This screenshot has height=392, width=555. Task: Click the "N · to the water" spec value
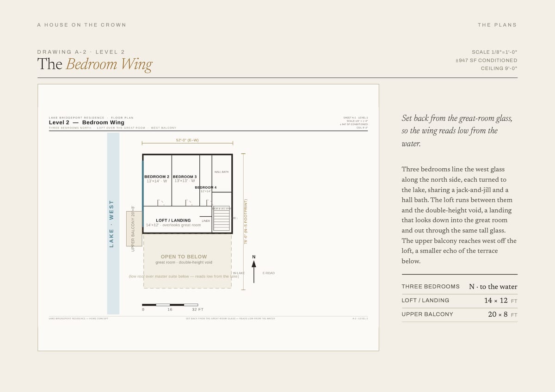click(493, 287)
